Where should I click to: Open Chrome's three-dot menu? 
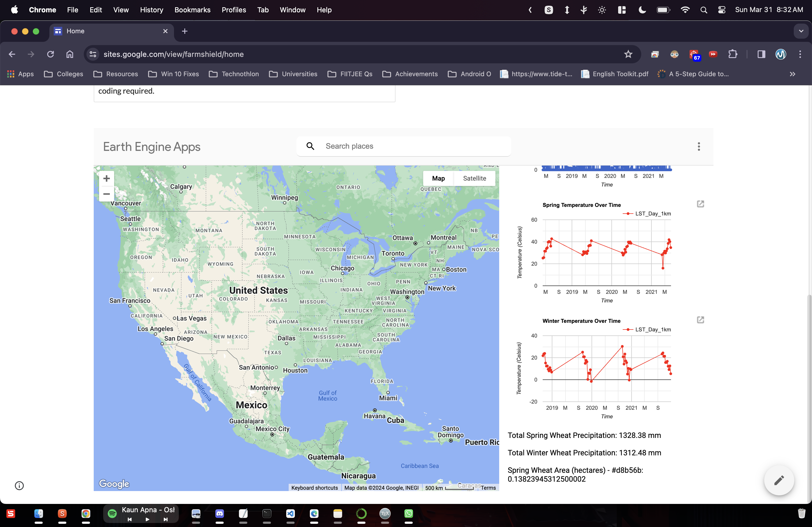pyautogui.click(x=800, y=54)
